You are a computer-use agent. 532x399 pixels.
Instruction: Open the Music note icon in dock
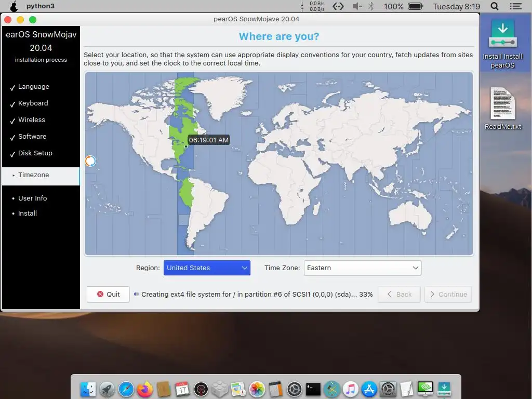(x=351, y=389)
